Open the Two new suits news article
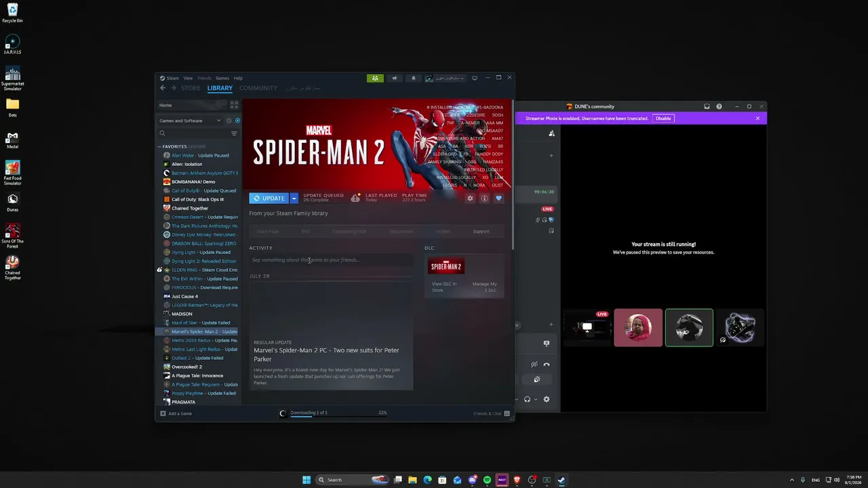This screenshot has height=488, width=868. [331, 335]
